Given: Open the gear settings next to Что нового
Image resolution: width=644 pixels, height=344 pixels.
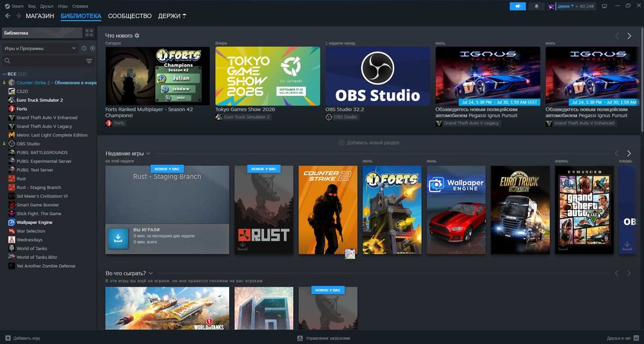Looking at the screenshot, I should (137, 36).
